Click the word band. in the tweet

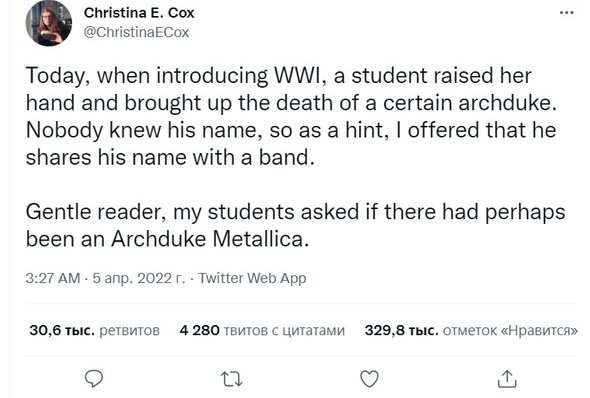coord(286,157)
